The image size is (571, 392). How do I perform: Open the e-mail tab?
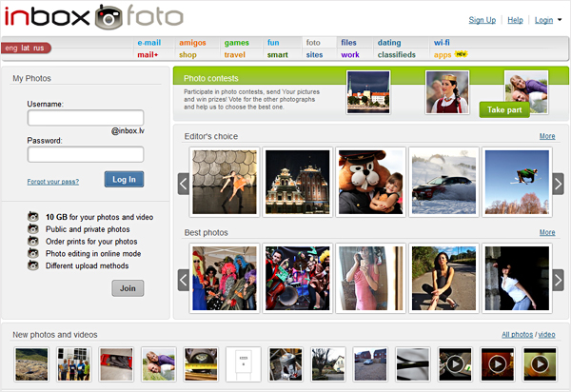(x=148, y=43)
